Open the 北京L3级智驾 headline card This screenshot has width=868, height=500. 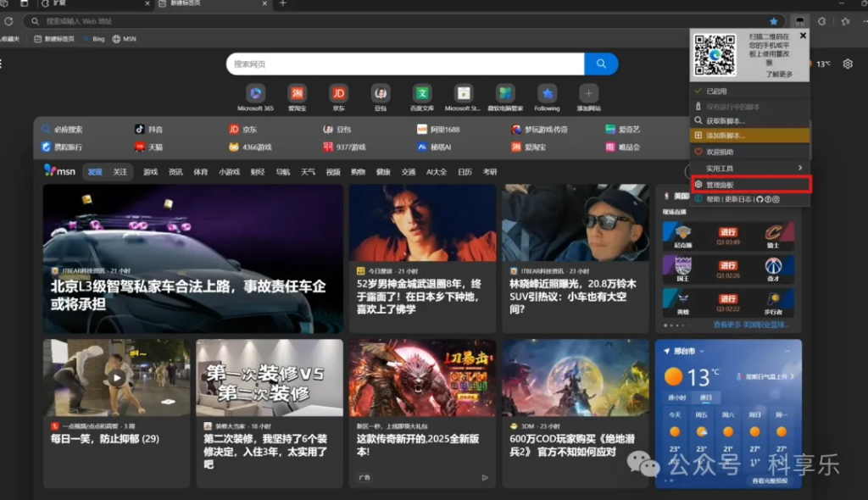click(193, 258)
